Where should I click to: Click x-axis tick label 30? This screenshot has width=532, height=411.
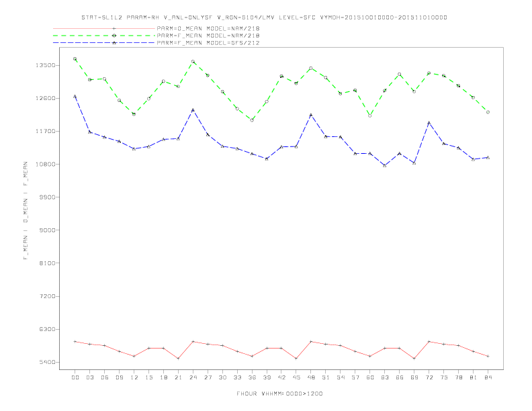[222, 377]
